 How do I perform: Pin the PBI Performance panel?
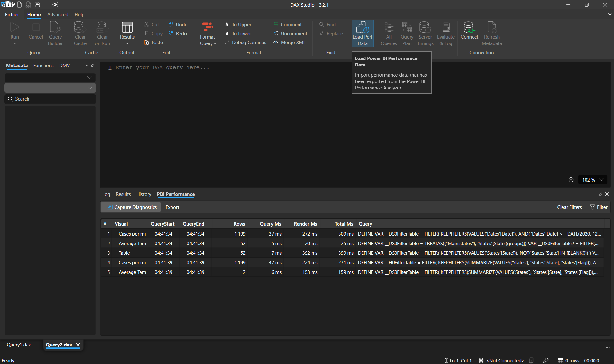pyautogui.click(x=600, y=194)
